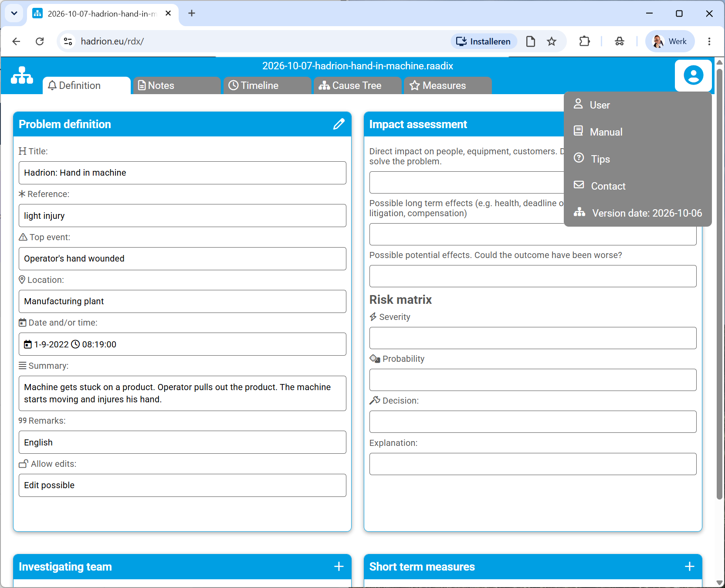Open Manual from the user menu
Screen dimensions: 725x588
pyautogui.click(x=638, y=132)
